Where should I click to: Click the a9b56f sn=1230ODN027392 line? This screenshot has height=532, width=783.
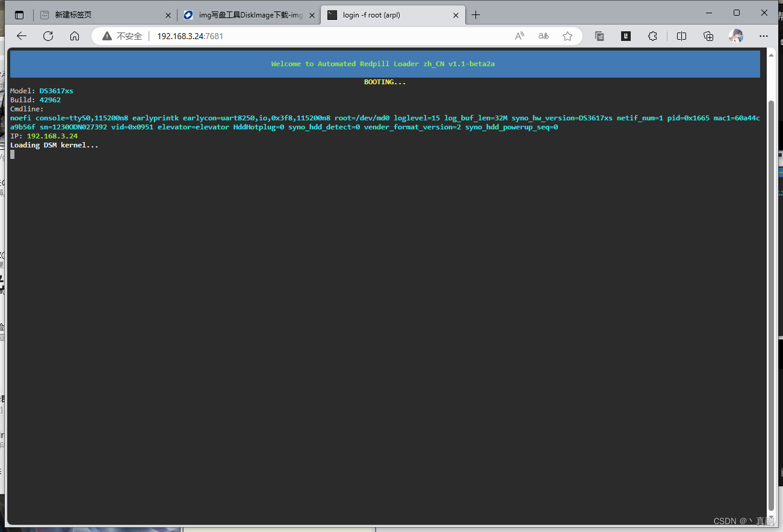pos(284,127)
